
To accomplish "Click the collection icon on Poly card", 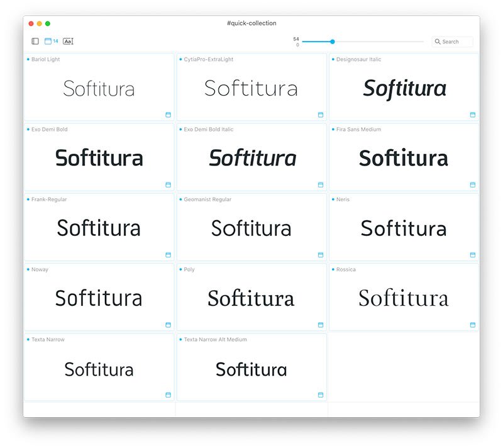I will tap(321, 325).
